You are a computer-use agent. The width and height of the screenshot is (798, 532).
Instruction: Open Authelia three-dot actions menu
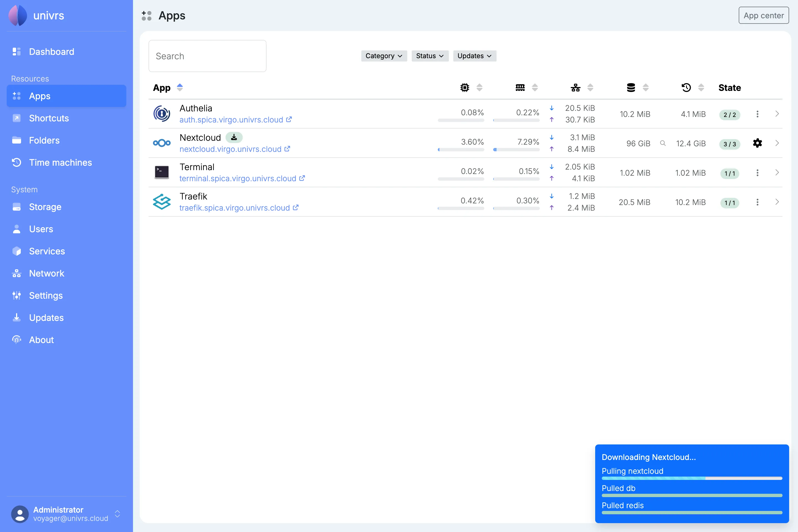pyautogui.click(x=757, y=114)
